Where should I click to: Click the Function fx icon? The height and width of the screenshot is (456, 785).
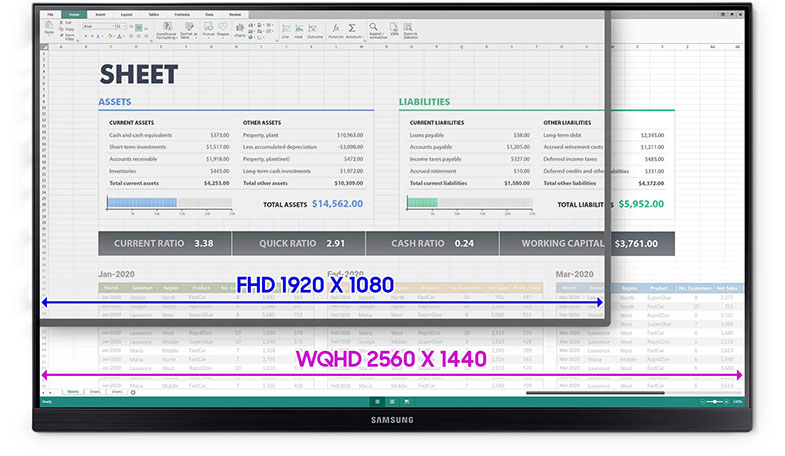pyautogui.click(x=336, y=28)
